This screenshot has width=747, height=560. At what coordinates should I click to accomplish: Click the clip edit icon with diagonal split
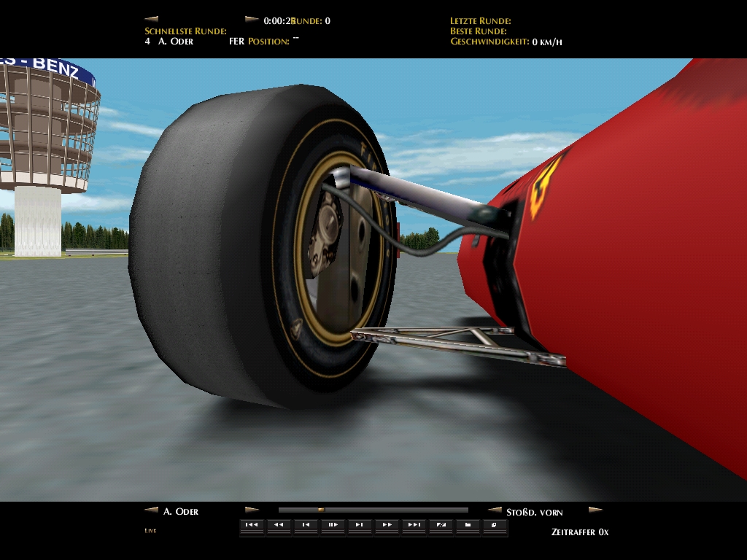tap(441, 525)
